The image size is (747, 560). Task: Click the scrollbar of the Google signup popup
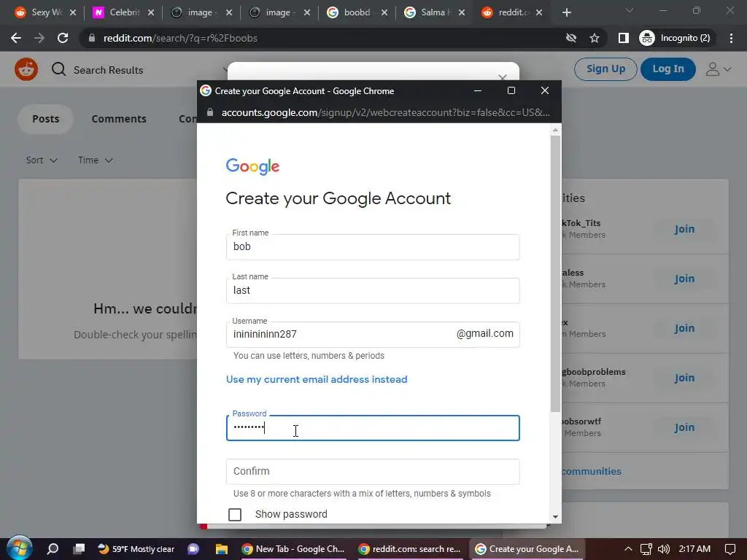coord(555,273)
